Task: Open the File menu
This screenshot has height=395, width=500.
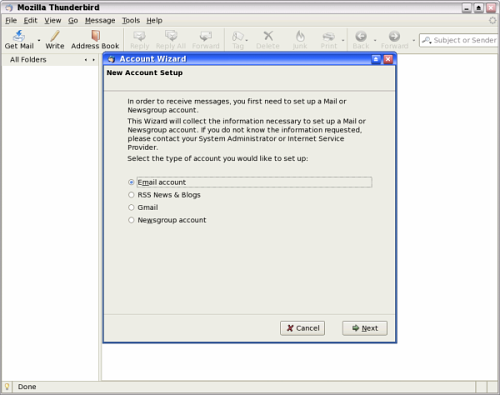Action: [x=11, y=20]
